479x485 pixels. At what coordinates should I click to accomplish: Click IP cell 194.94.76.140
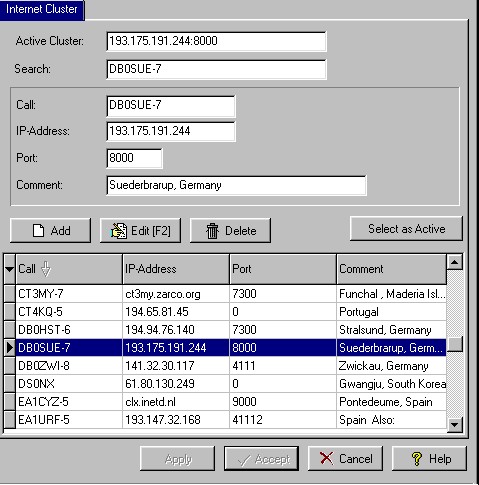(x=176, y=330)
